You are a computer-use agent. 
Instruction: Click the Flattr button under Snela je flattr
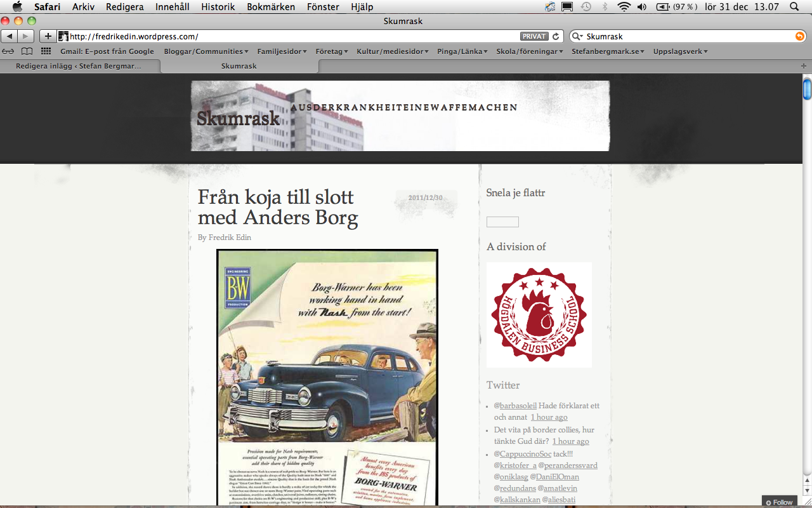tap(502, 222)
